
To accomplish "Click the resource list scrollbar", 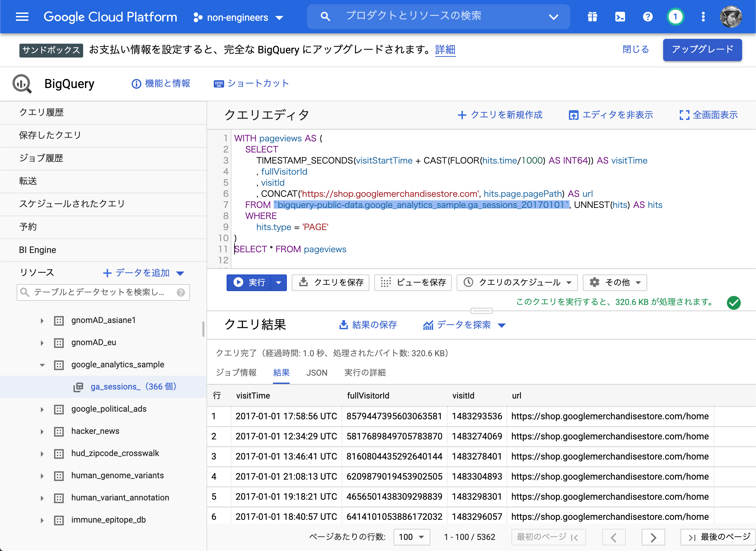I will 203,329.
